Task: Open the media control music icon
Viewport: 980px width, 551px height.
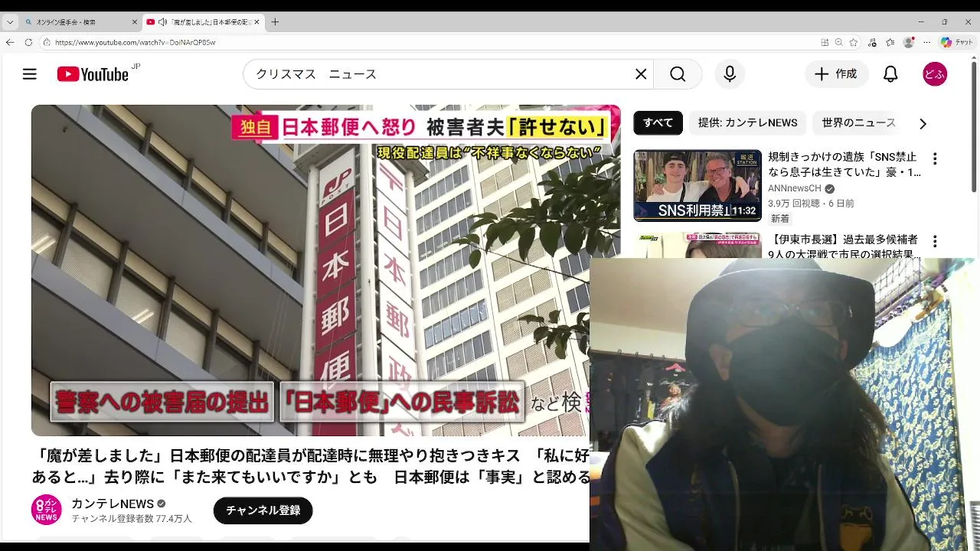Action: [873, 42]
